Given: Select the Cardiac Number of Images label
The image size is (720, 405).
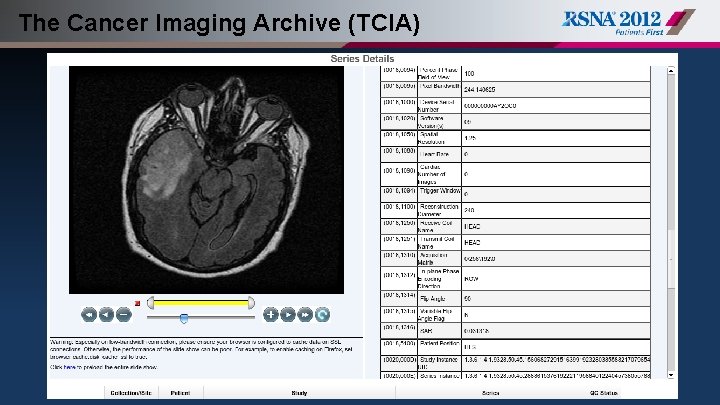Looking at the screenshot, I should coord(432,174).
